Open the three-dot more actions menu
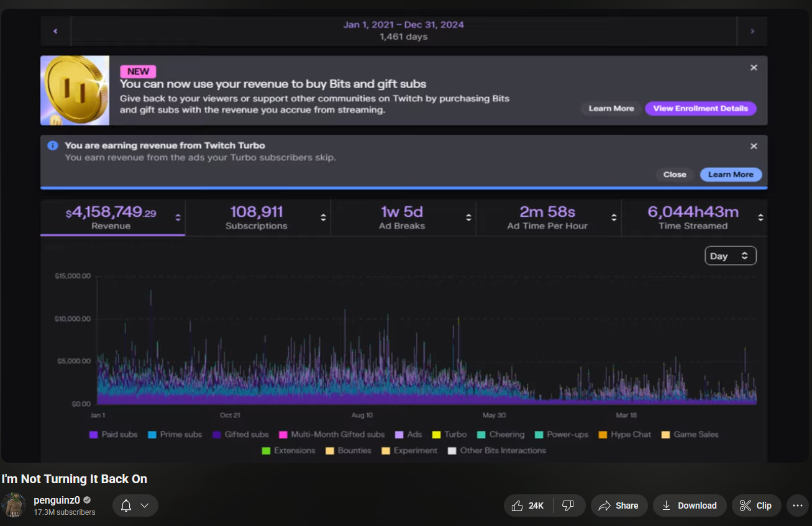Viewport: 812px width, 526px height. 798,506
